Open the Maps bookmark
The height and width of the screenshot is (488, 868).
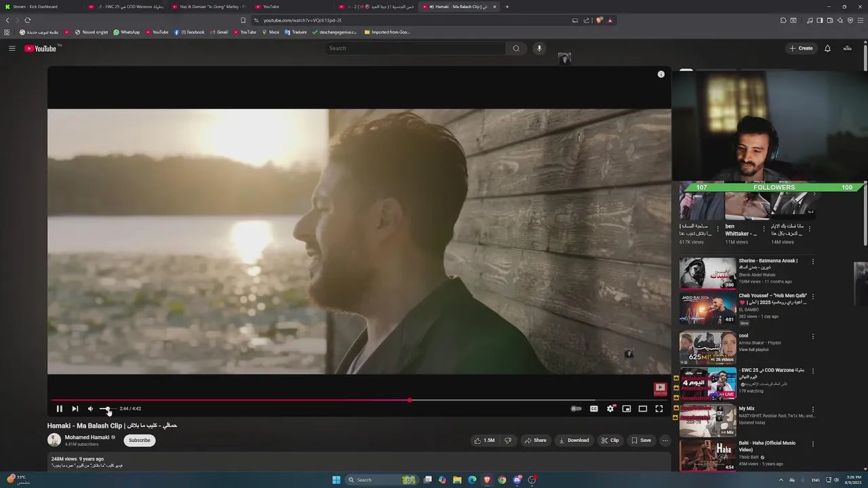click(x=271, y=32)
